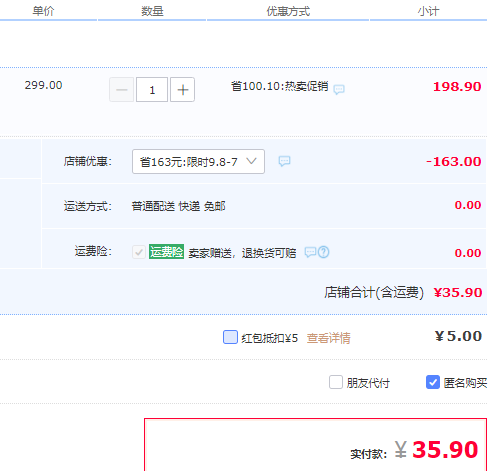
Task: Click the 优惠方式 column header
Action: coord(288,11)
